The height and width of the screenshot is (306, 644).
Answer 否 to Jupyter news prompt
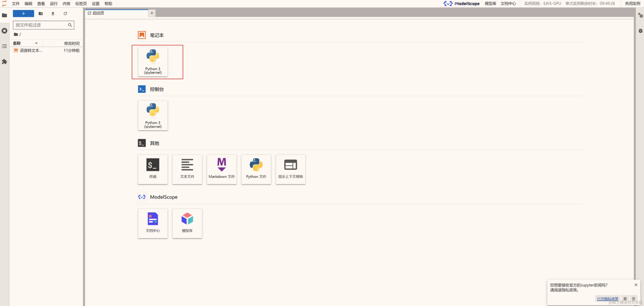click(634, 299)
